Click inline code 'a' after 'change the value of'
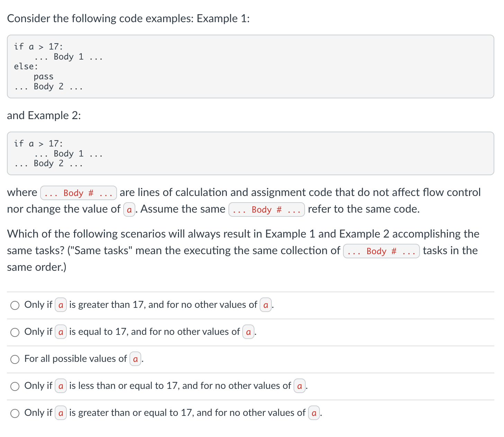 pyautogui.click(x=129, y=210)
